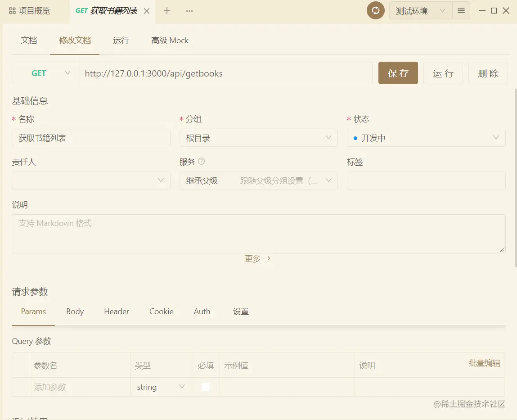517x420 pixels.
Task: Click the vertical scrollbar on the right
Action: (515, 177)
